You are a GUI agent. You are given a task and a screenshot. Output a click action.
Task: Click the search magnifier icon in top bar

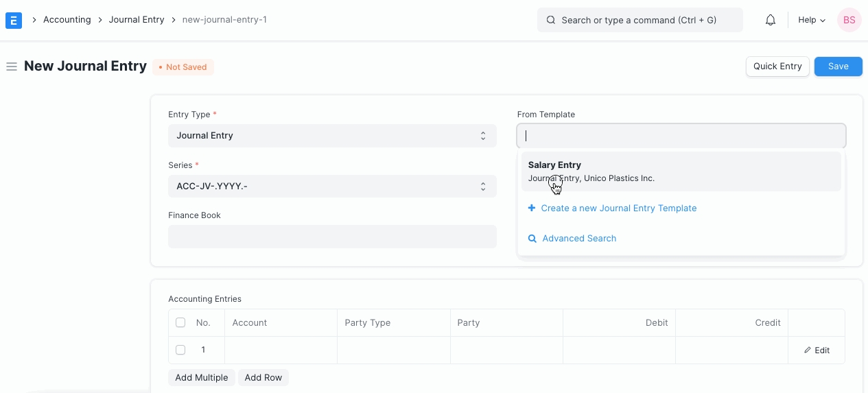pyautogui.click(x=550, y=21)
